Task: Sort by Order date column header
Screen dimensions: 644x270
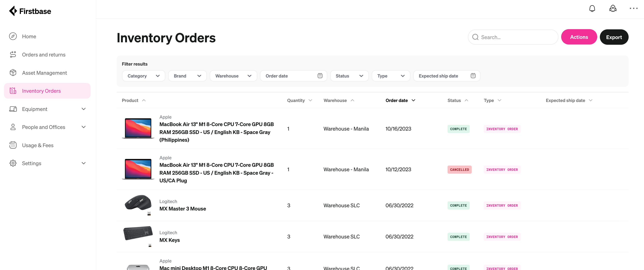Action: click(x=400, y=100)
